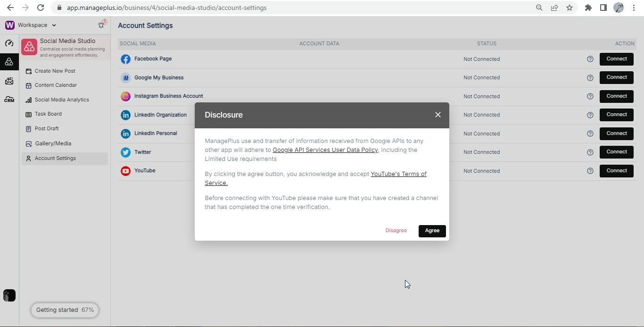
Task: Open the Chrome profile avatar
Action: pyautogui.click(x=619, y=8)
